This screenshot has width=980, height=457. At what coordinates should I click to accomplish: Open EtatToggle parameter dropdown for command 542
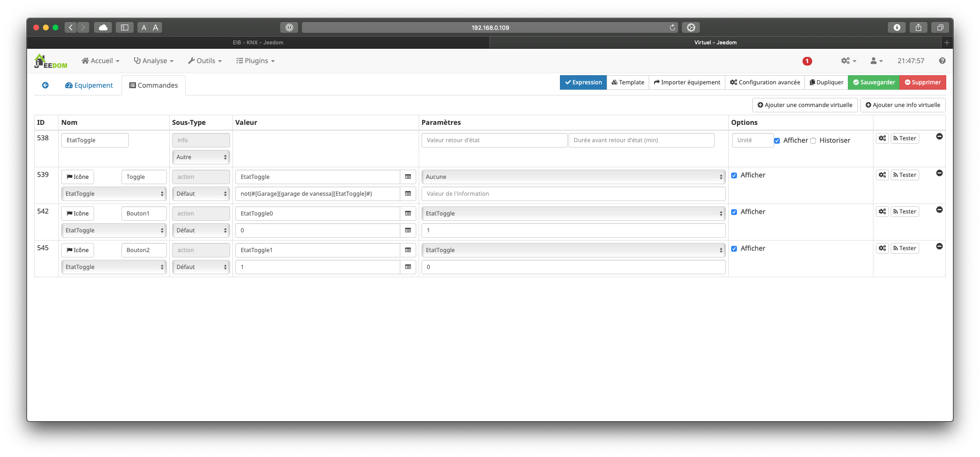click(573, 214)
